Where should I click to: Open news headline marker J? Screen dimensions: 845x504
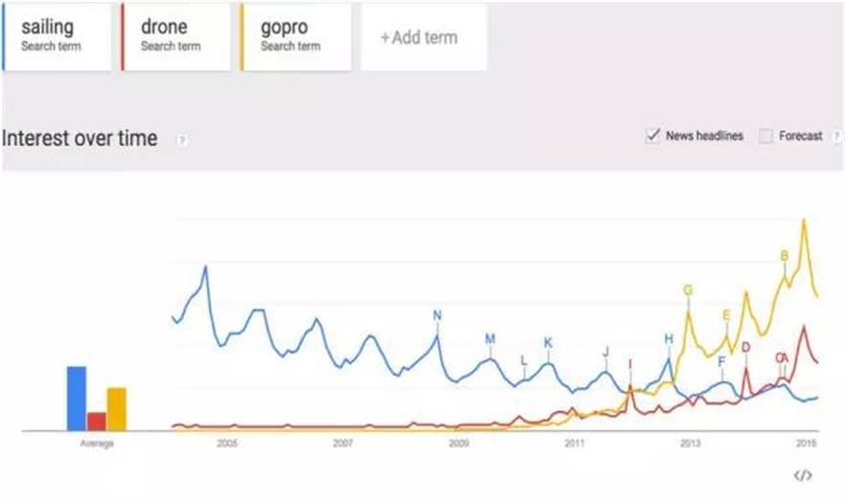(605, 352)
